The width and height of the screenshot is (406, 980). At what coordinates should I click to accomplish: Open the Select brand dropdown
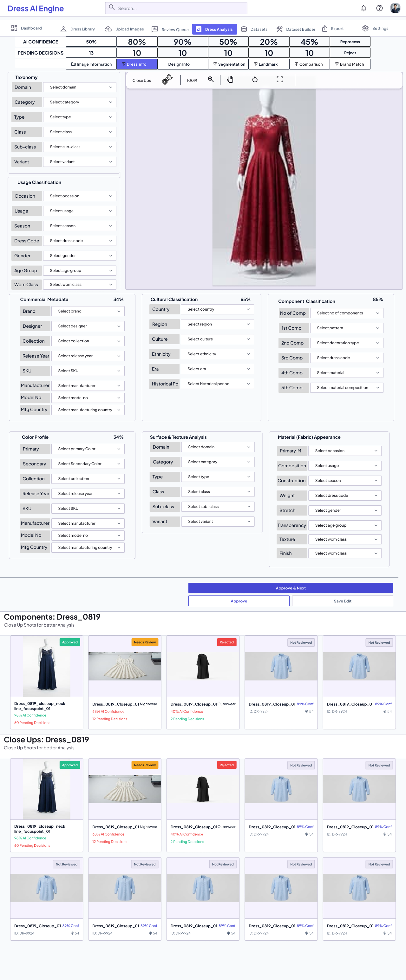click(x=88, y=311)
